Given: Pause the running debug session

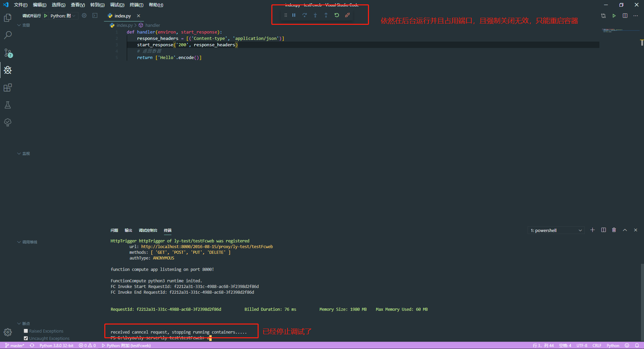Looking at the screenshot, I should click(294, 15).
